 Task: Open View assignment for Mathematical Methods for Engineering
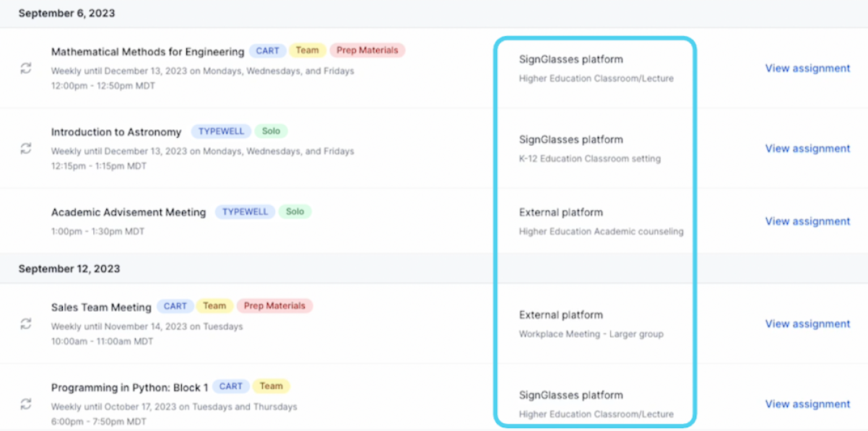coord(807,68)
